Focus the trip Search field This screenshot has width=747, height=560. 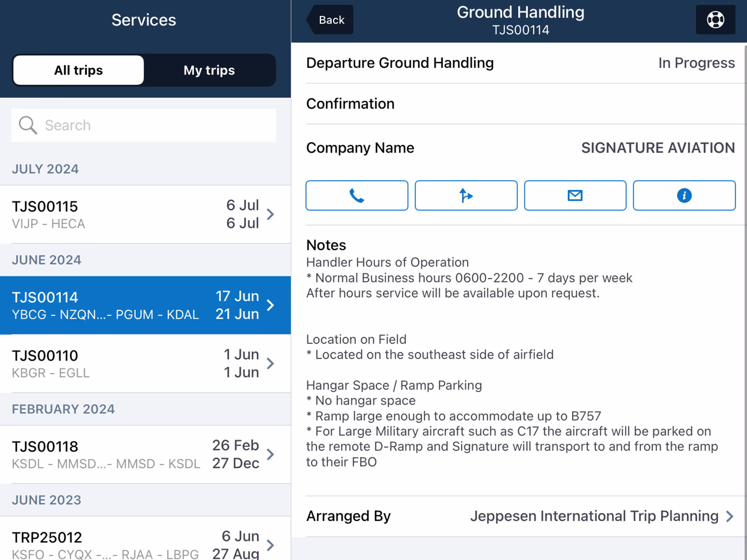tap(143, 125)
